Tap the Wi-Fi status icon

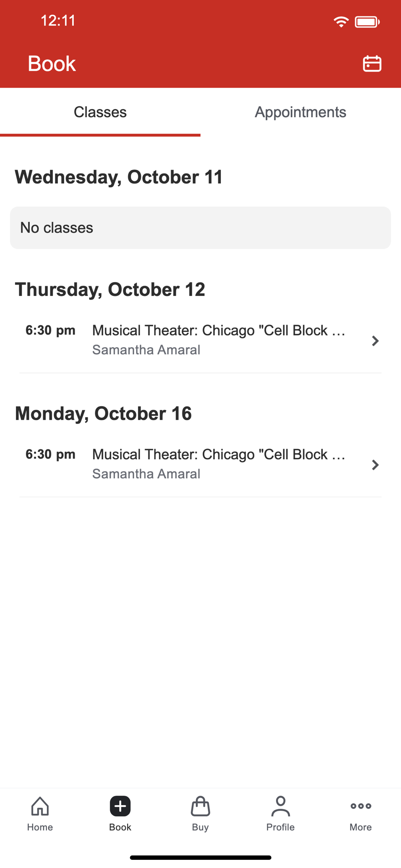pos(341,22)
